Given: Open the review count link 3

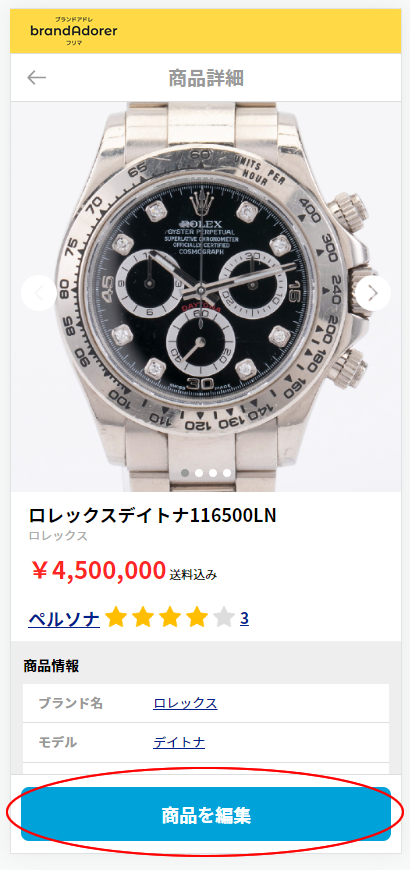Looking at the screenshot, I should click(244, 619).
